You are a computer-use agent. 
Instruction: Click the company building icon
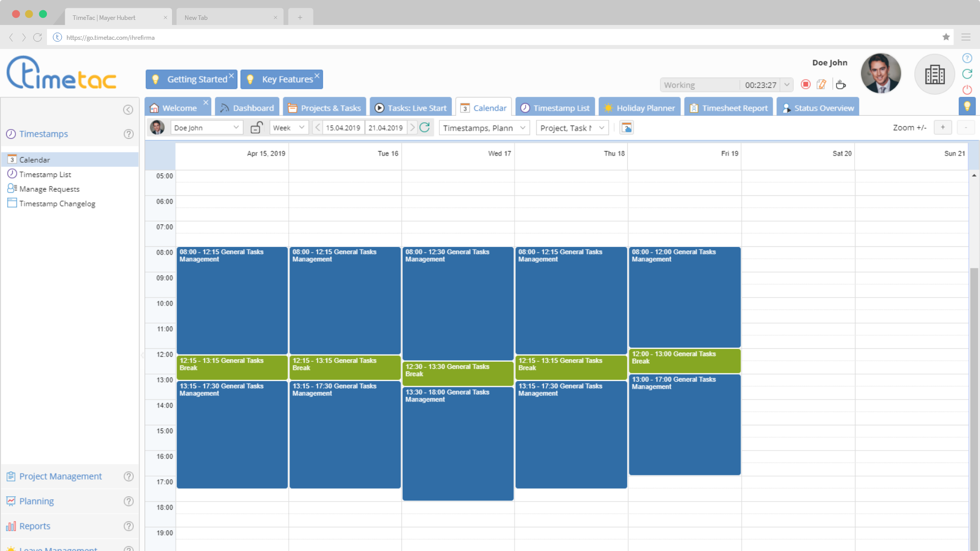[935, 75]
